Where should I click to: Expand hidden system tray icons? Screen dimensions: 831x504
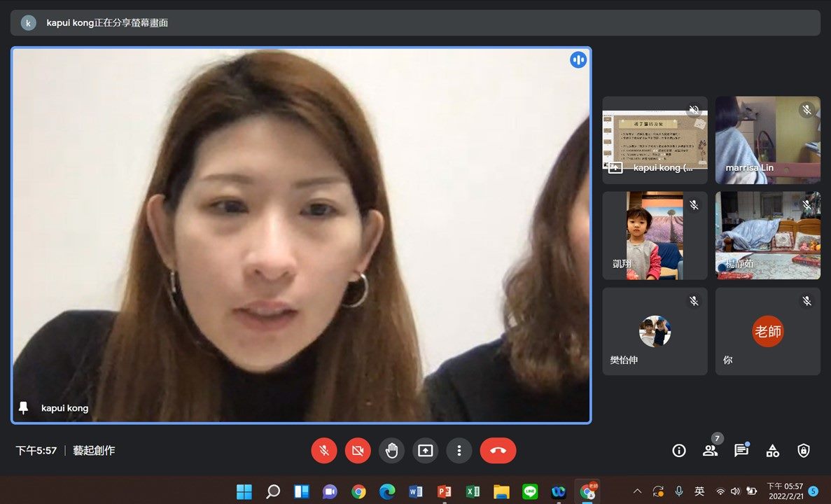pos(637,491)
